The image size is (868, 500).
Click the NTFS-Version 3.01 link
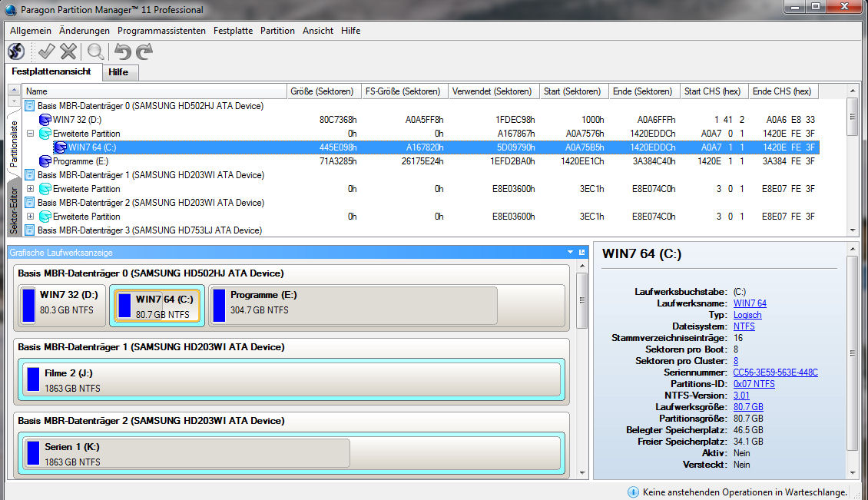coord(741,396)
